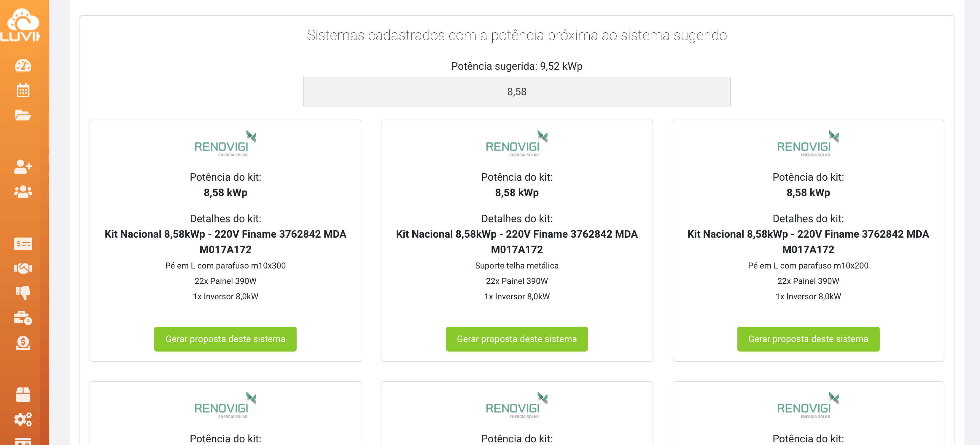980x445 pixels.
Task: Open the users group icon
Action: 23,191
